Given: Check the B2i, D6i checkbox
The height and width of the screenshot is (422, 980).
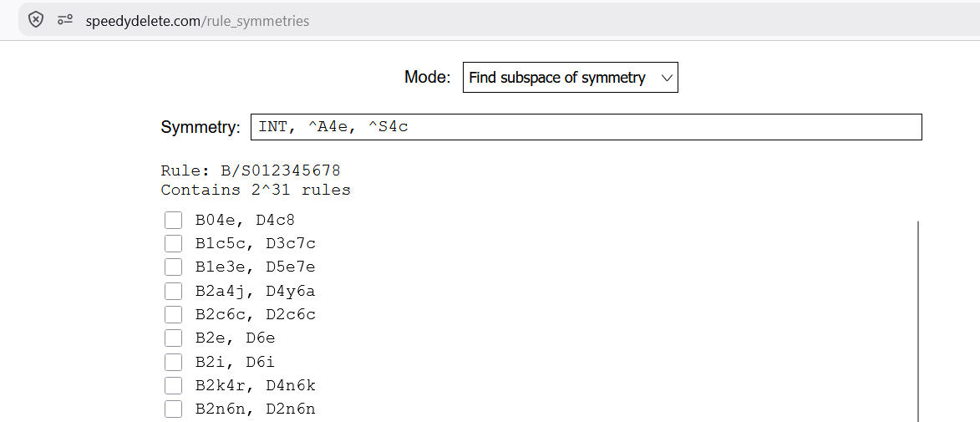Looking at the screenshot, I should point(173,363).
